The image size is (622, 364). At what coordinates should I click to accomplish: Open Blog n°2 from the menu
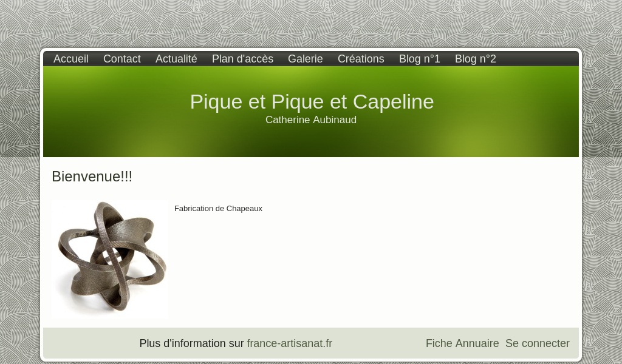pyautogui.click(x=475, y=59)
